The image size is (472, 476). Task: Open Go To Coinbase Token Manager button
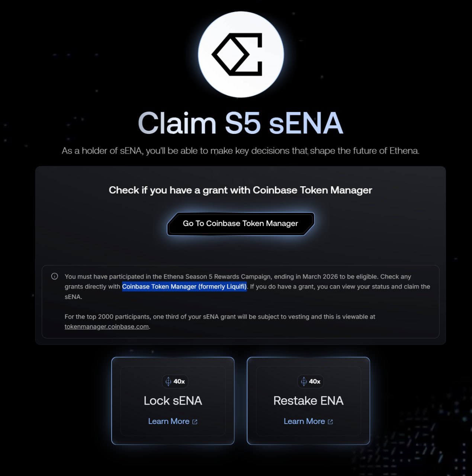click(x=241, y=223)
